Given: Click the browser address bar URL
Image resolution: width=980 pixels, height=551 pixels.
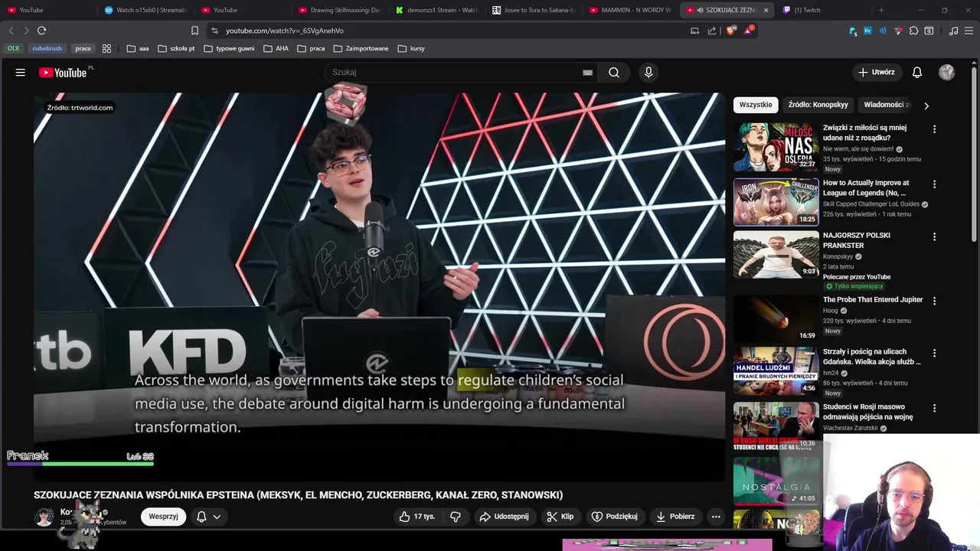Looking at the screenshot, I should [285, 31].
